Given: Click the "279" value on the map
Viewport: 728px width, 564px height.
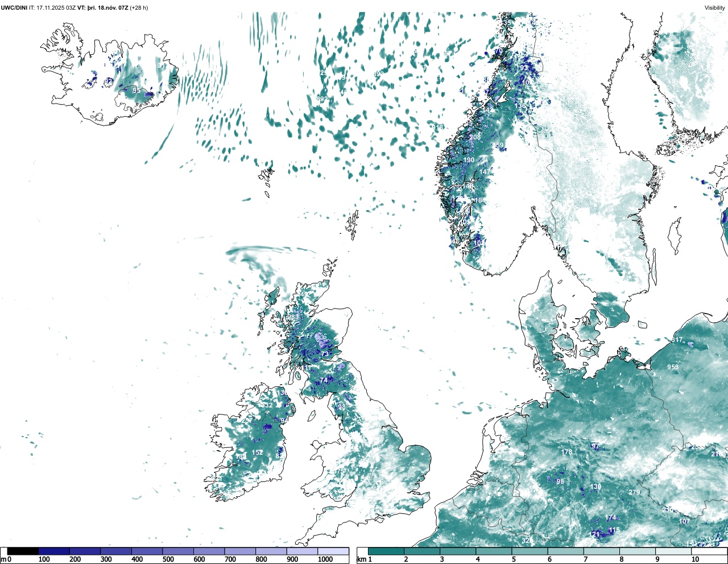Looking at the screenshot, I should point(634,492).
